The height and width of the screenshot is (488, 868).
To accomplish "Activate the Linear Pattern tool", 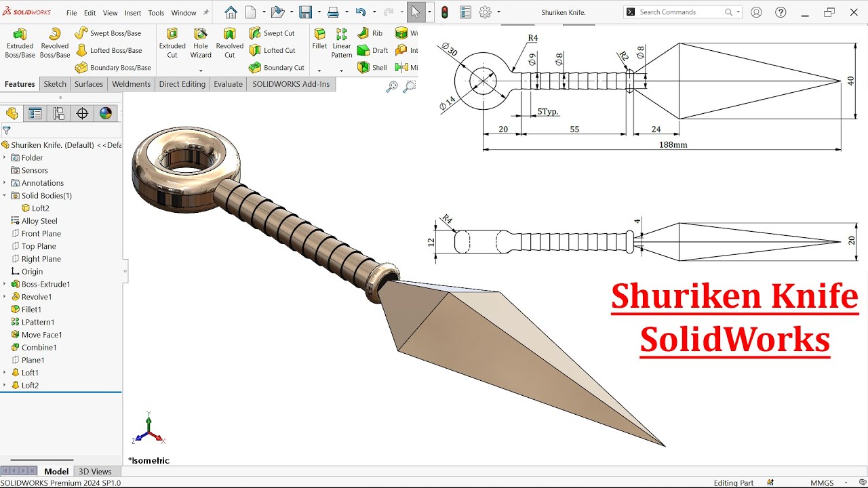I will [x=342, y=43].
